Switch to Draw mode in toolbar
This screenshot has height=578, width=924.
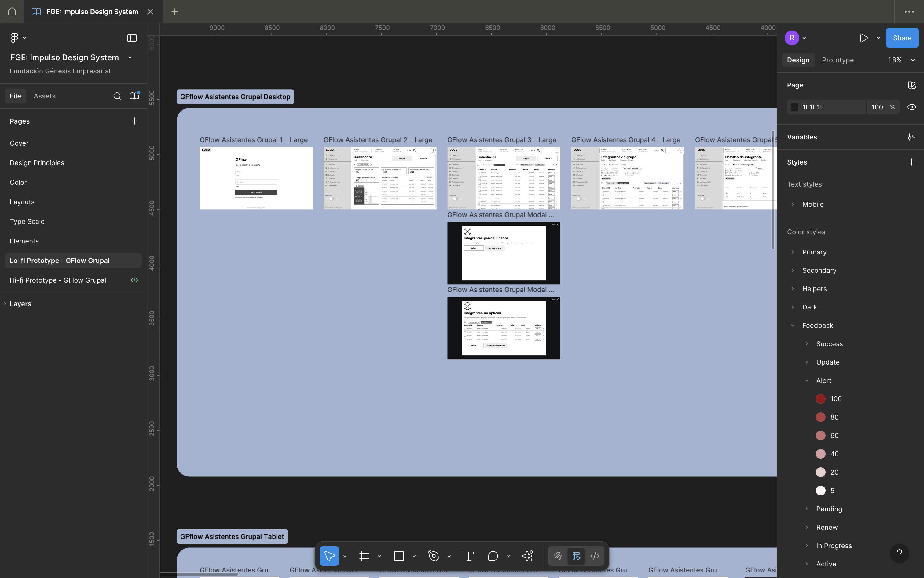coord(558,556)
